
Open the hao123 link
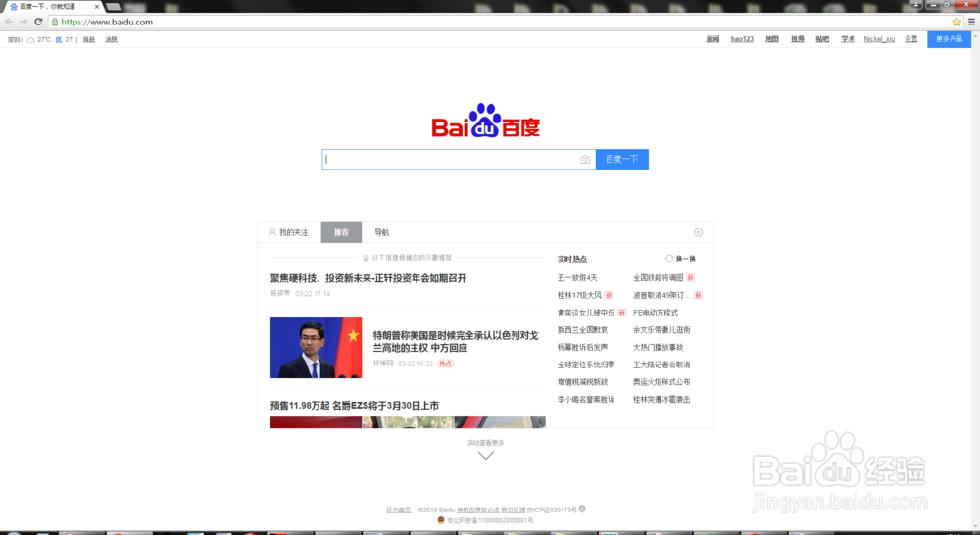(x=742, y=39)
